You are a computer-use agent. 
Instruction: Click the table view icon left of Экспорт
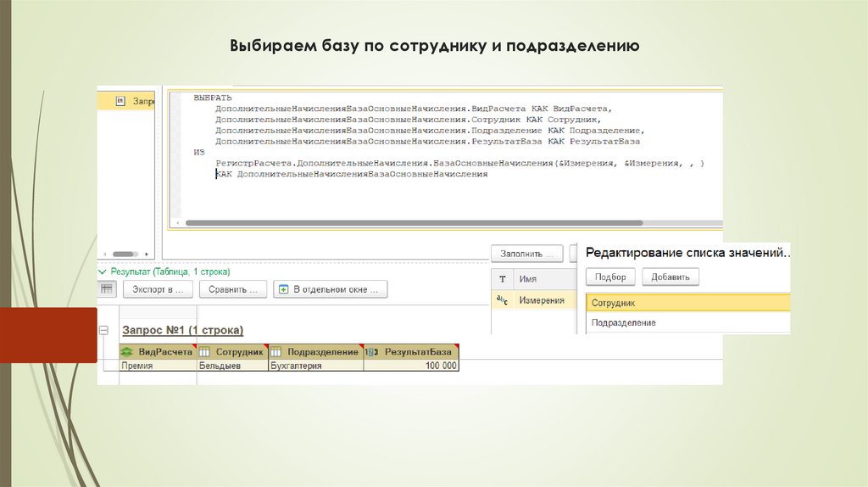[x=107, y=288]
